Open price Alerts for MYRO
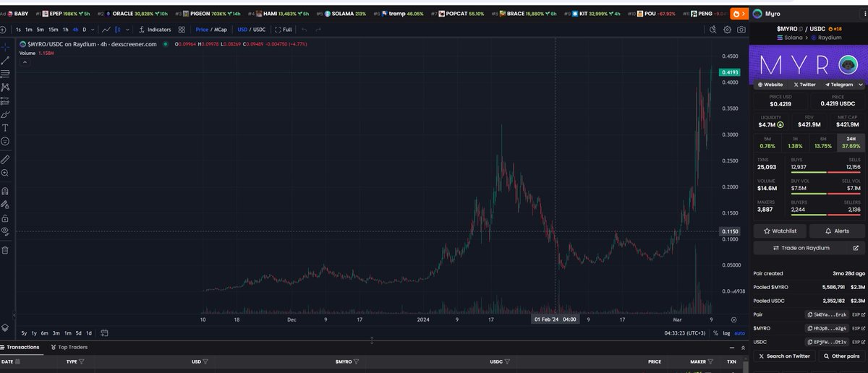868x373 pixels. click(x=836, y=231)
